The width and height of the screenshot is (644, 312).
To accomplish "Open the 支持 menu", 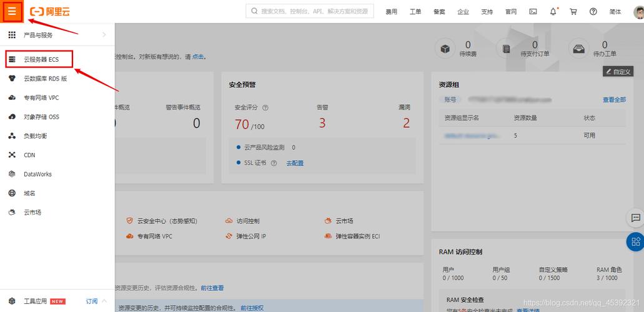I will pos(487,11).
